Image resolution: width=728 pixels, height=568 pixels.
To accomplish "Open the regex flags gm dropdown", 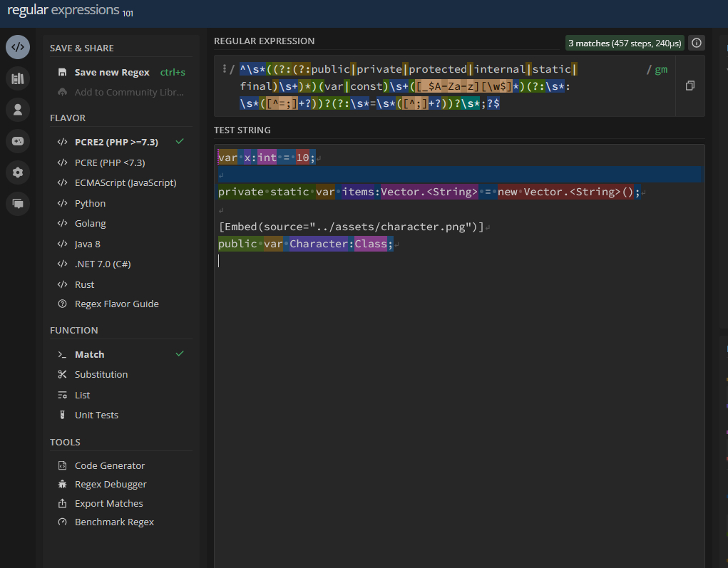I will pyautogui.click(x=661, y=69).
